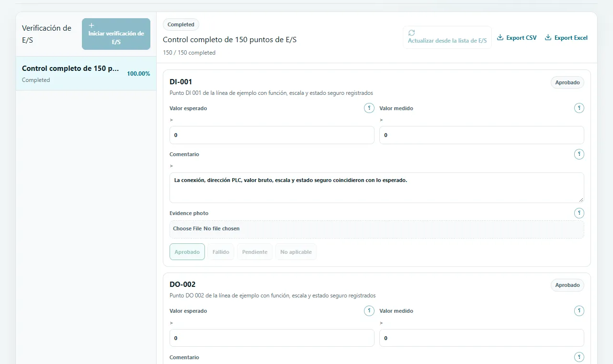This screenshot has height=364, width=613.
Task: Click the Export CSV download icon
Action: (500, 37)
